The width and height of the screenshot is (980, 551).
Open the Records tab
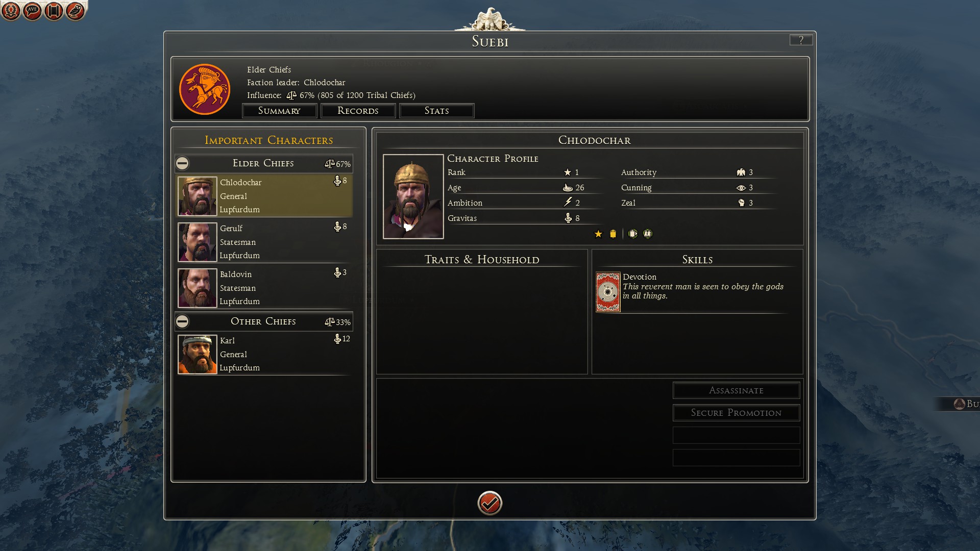click(x=358, y=111)
